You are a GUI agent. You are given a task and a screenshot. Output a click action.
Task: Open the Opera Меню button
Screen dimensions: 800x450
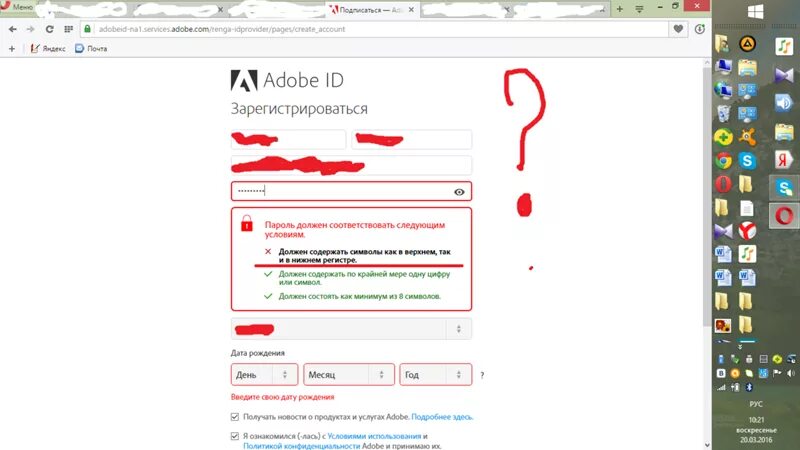[x=17, y=7]
